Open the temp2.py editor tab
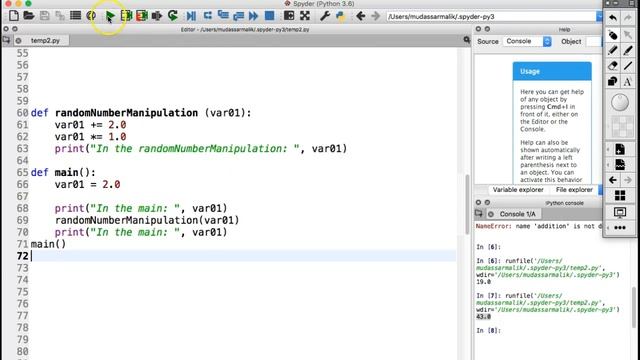The height and width of the screenshot is (360, 640). pyautogui.click(x=45, y=40)
